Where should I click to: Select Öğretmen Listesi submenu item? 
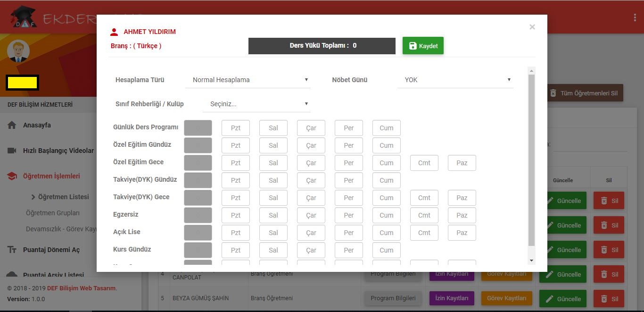tap(63, 197)
